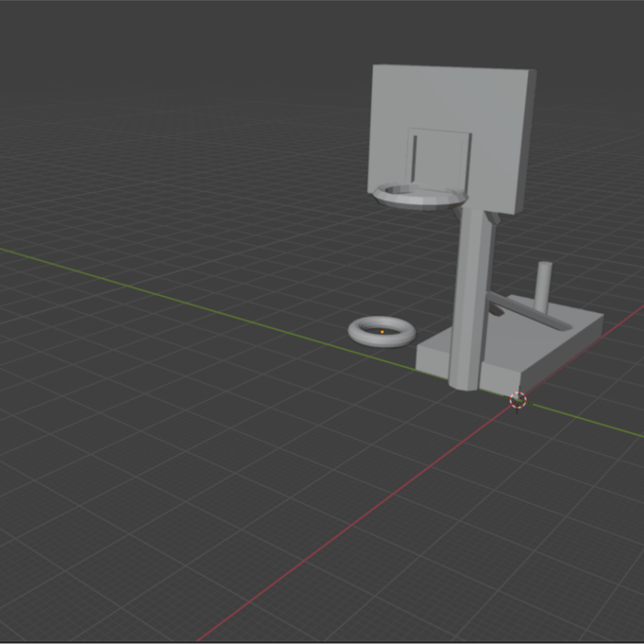Click the small wedge behind the pole

pos(497,310)
